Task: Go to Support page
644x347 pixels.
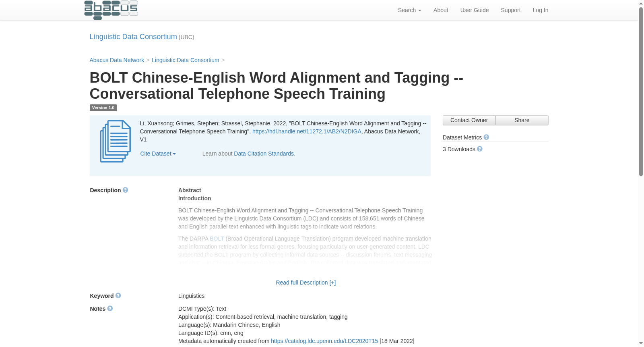Action: (x=510, y=10)
